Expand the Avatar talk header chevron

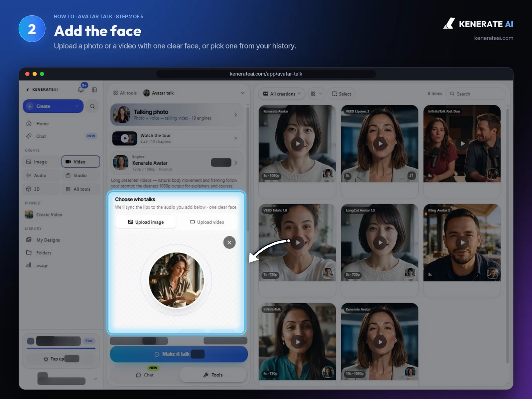point(243,93)
